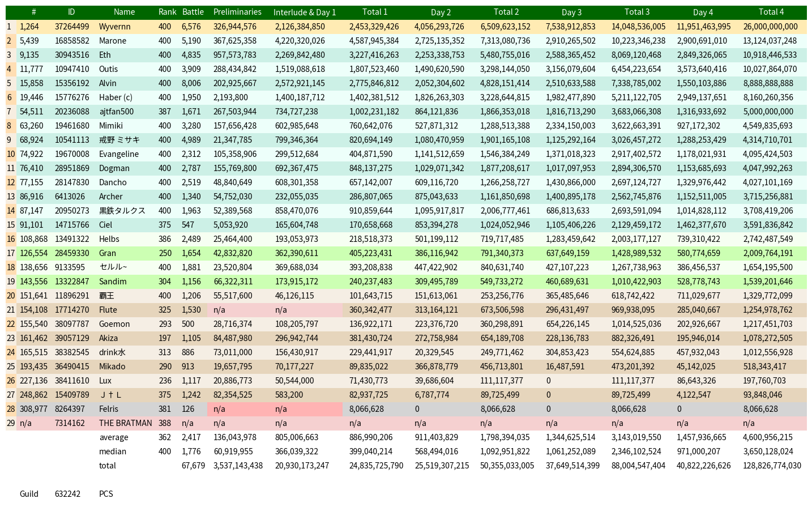Image resolution: width=812 pixels, height=507 pixels.
Task: Click Wyvernn's Total 4 value '26,000,000,000'
Action: click(x=771, y=27)
